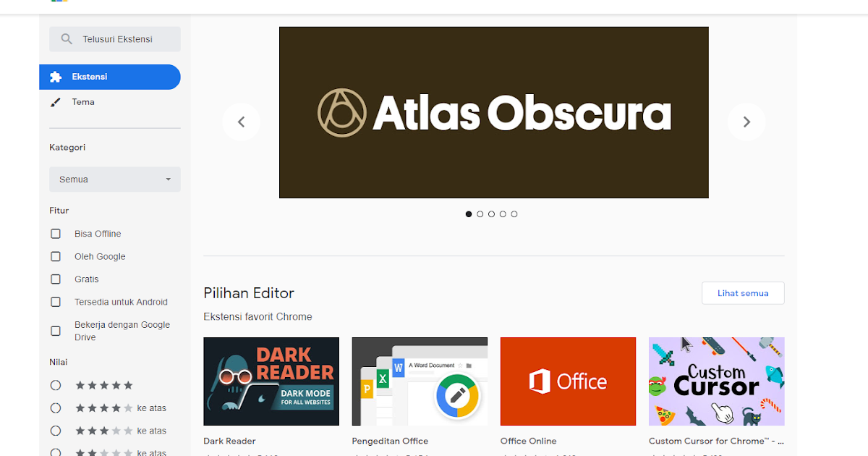The image size is (868, 456).
Task: Open the Custom Cursor thumbnail
Action: [x=717, y=381]
